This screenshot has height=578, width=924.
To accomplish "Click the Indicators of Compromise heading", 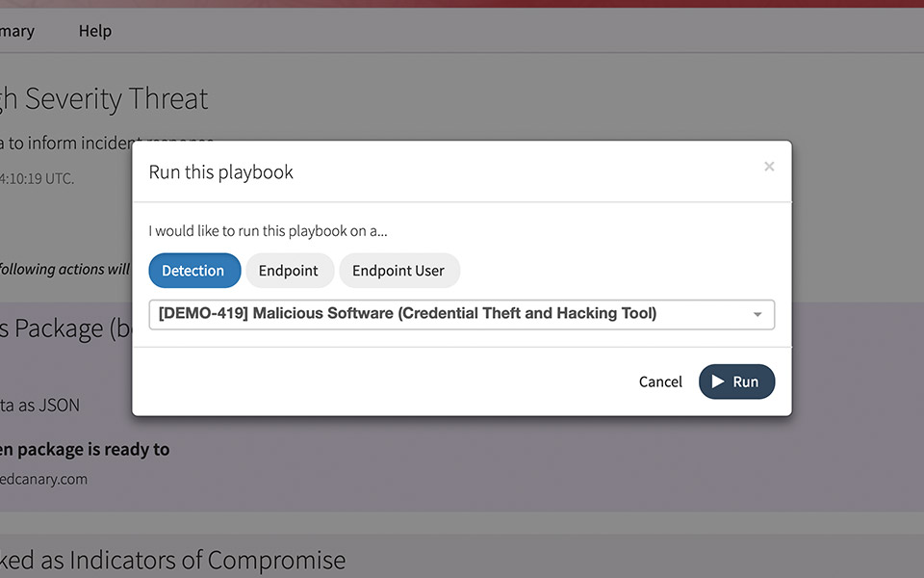I will point(173,560).
